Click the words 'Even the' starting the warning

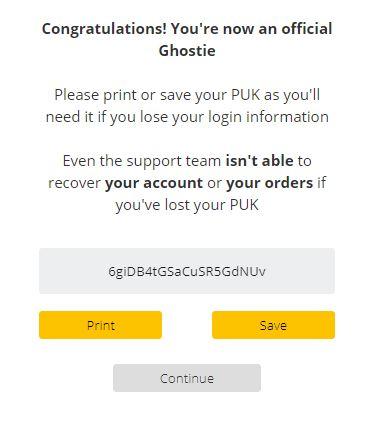tap(93, 161)
